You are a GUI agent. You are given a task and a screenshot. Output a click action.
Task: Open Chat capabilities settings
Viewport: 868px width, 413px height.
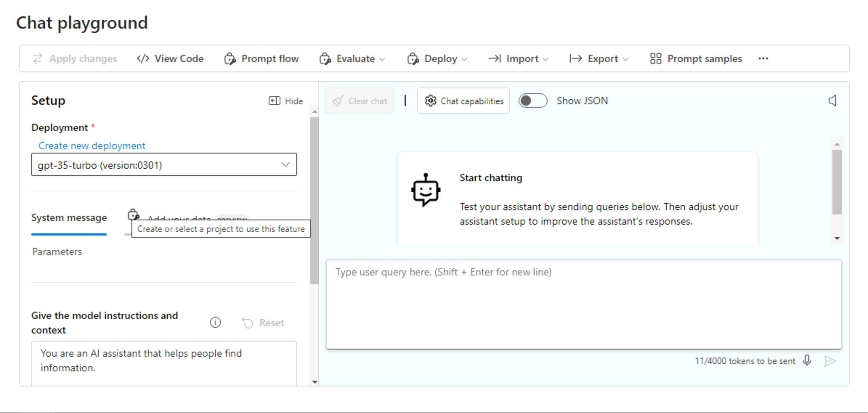[x=463, y=101]
